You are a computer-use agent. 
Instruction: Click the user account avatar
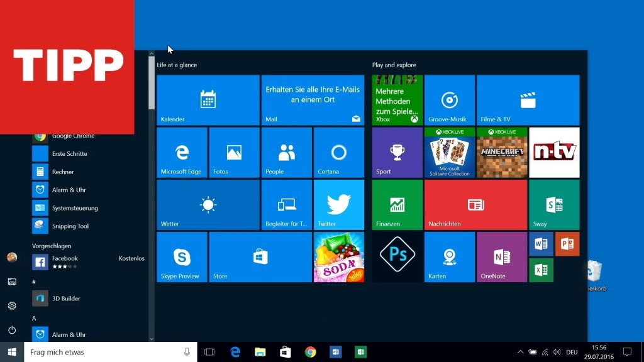(12, 257)
